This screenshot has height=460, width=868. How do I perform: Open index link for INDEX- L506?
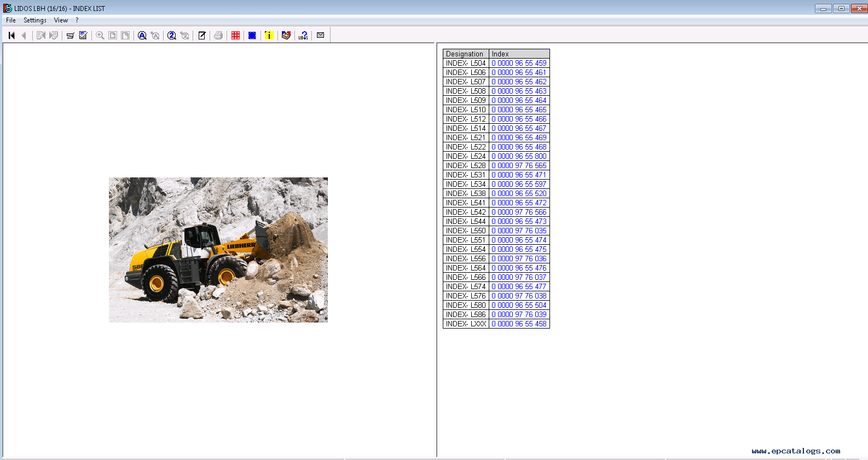click(x=519, y=72)
